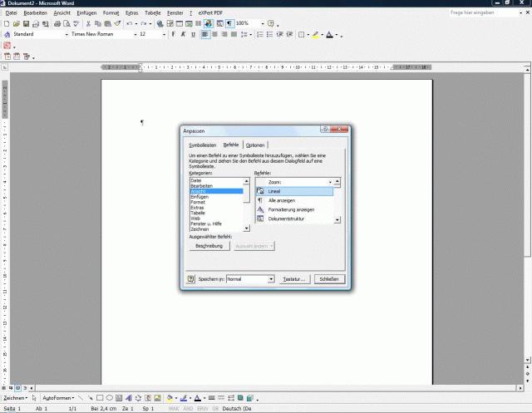Click the Frage hier eingeben help field
This screenshot has height=413, width=532.
point(484,12)
